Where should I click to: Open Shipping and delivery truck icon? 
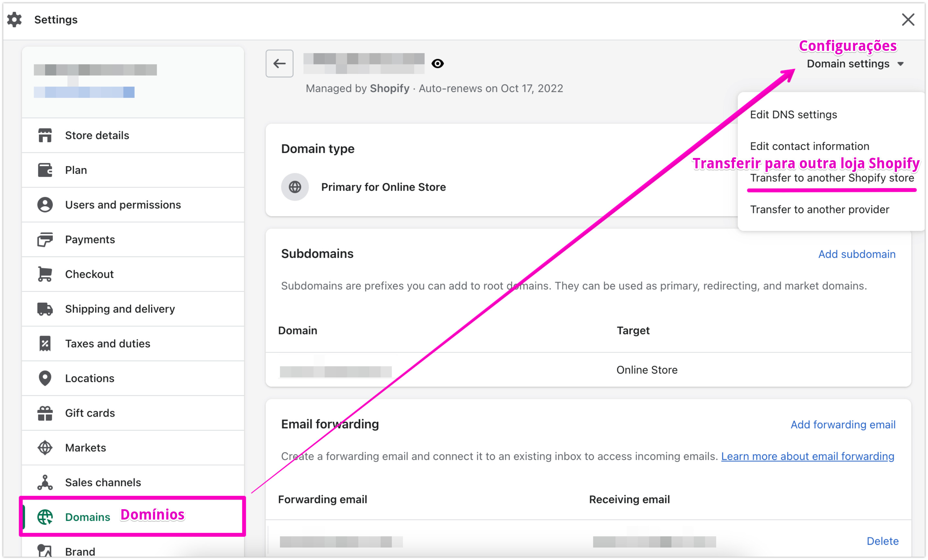pos(45,309)
